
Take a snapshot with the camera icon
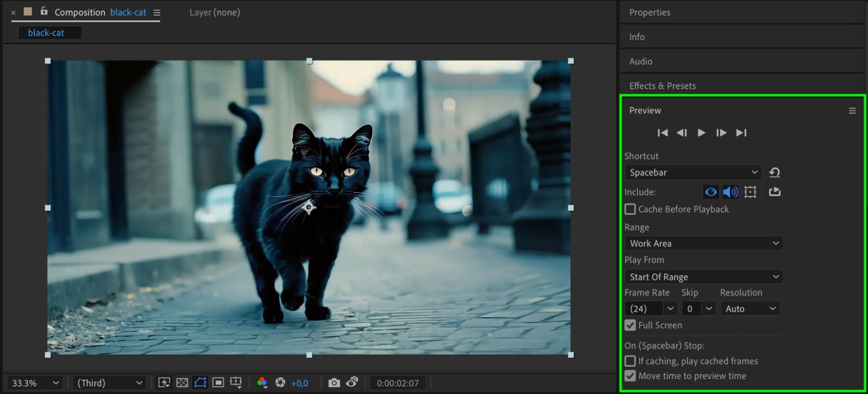click(334, 383)
